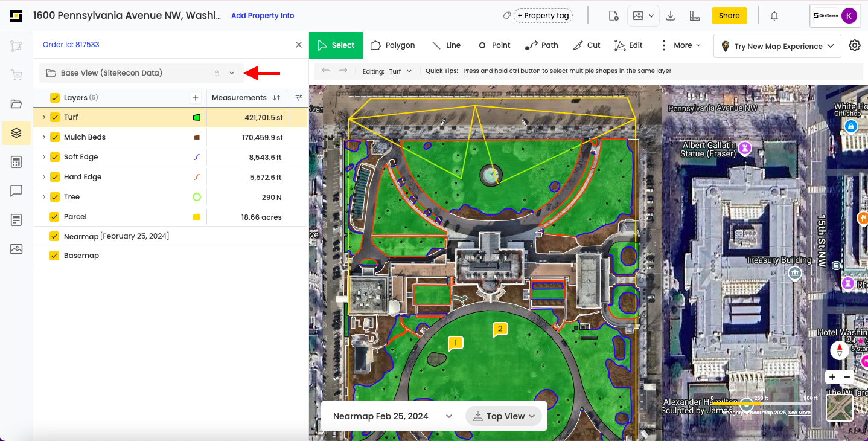868x441 pixels.
Task: Sort measurements using the arrows icon
Action: click(x=276, y=98)
